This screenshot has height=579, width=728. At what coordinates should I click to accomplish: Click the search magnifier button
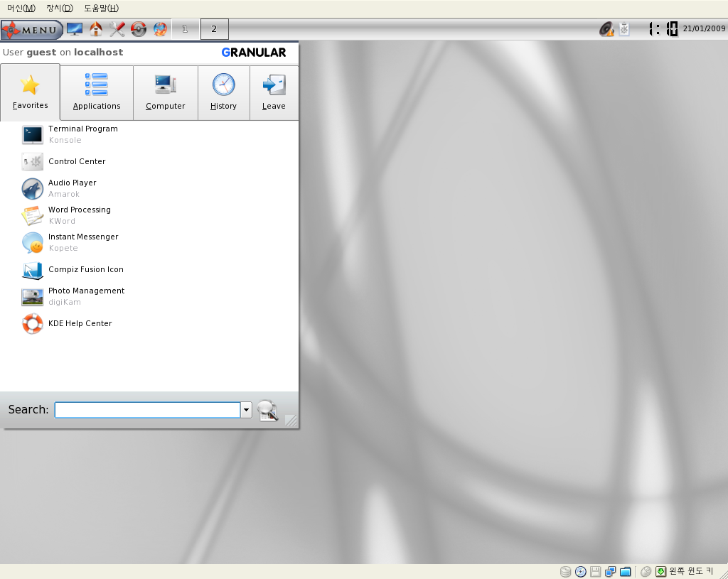267,410
